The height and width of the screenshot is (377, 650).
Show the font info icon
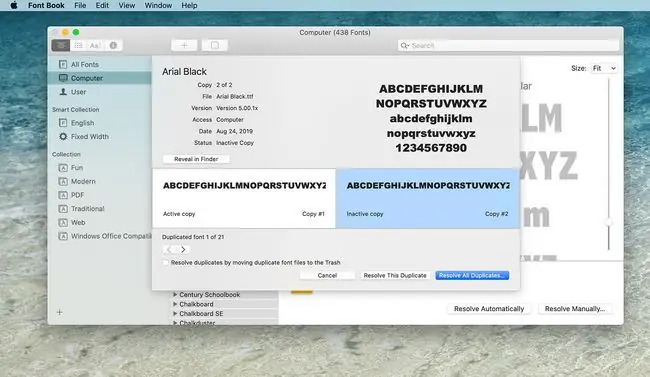(113, 45)
